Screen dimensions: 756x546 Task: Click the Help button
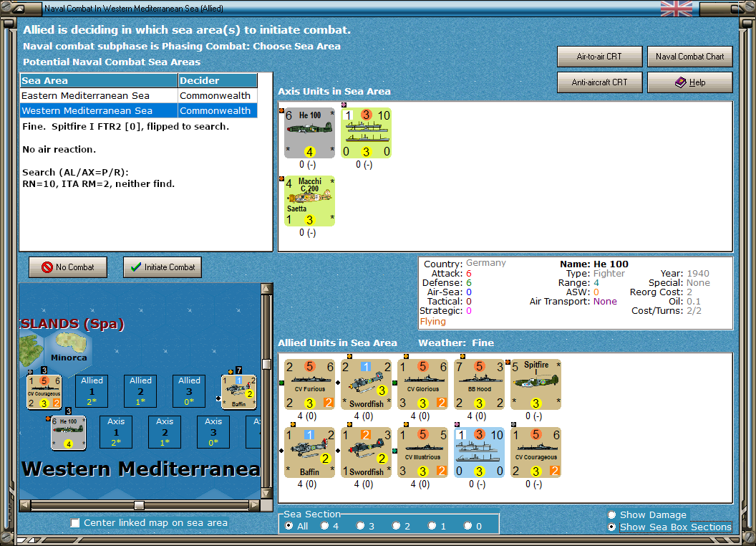click(x=689, y=82)
